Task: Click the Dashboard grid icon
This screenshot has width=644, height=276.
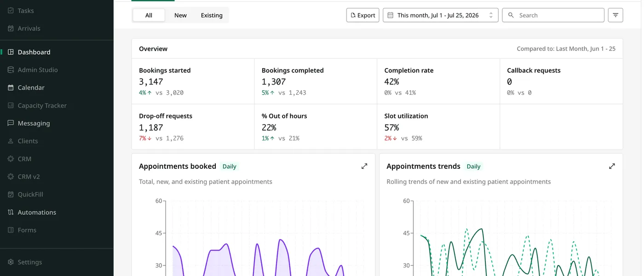Action: [x=11, y=52]
